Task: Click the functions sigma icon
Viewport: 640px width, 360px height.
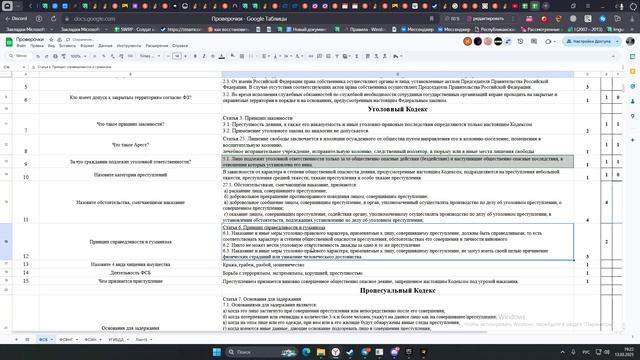Action: (x=357, y=56)
